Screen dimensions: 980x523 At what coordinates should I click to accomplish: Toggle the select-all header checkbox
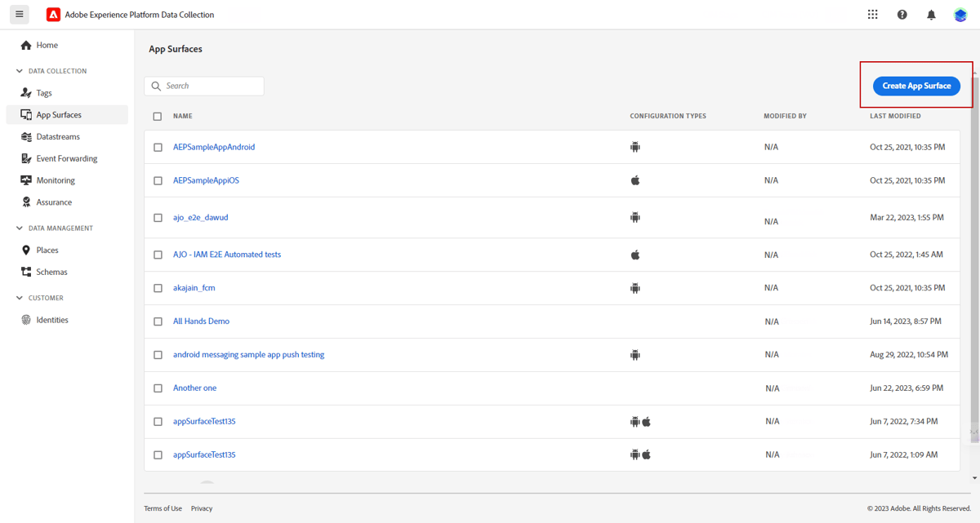coord(158,117)
